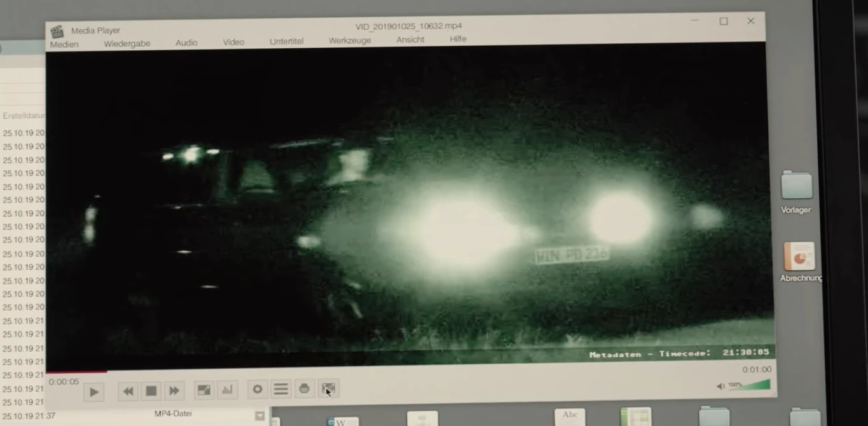868x426 pixels.
Task: Open the green spreadsheet icon on desktop
Action: 636,416
